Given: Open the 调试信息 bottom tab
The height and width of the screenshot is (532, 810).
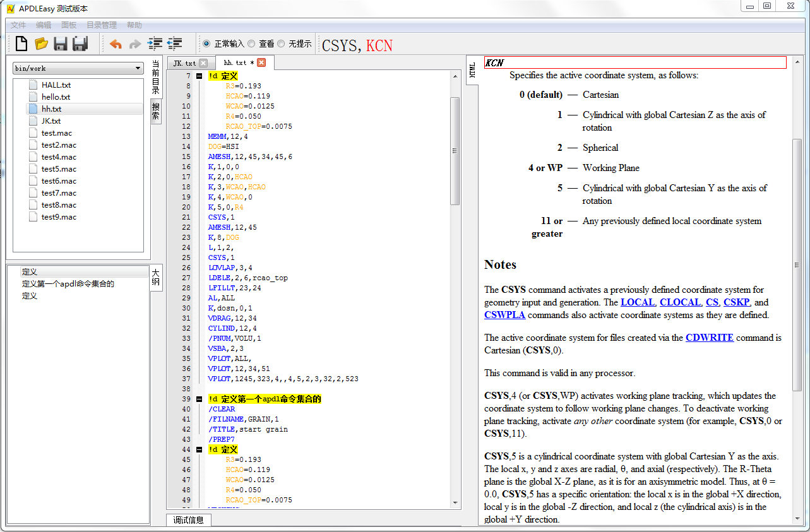Looking at the screenshot, I should coord(188,520).
